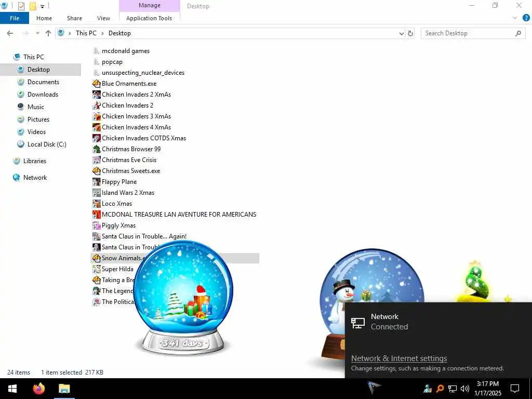This screenshot has height=399, width=532.
Task: Select Downloads in the navigation pane
Action: [43, 95]
